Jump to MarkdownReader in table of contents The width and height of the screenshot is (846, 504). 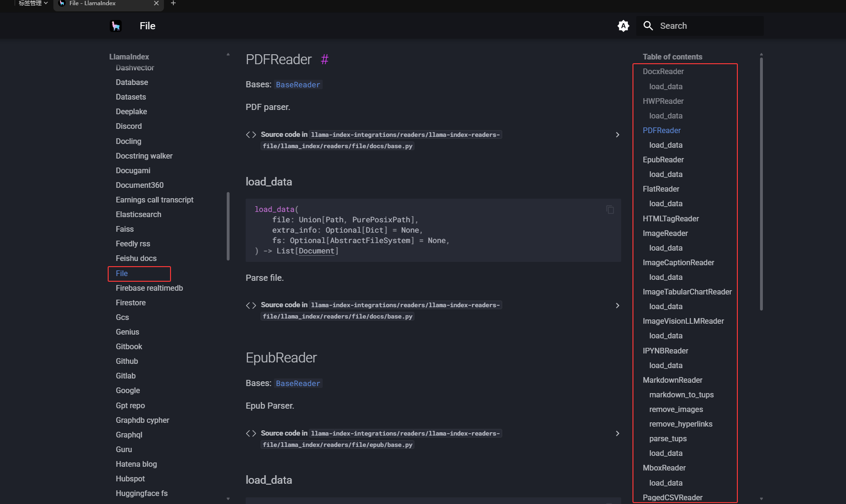pyautogui.click(x=673, y=380)
